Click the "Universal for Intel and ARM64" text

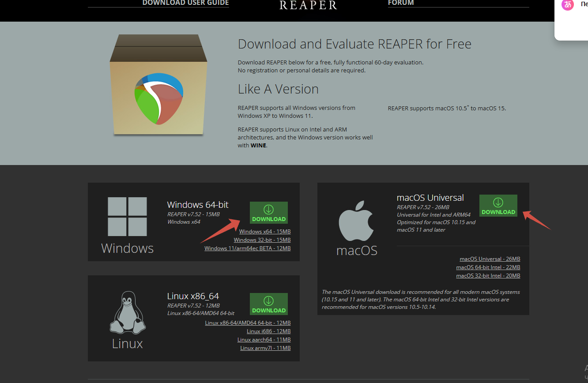(x=433, y=215)
